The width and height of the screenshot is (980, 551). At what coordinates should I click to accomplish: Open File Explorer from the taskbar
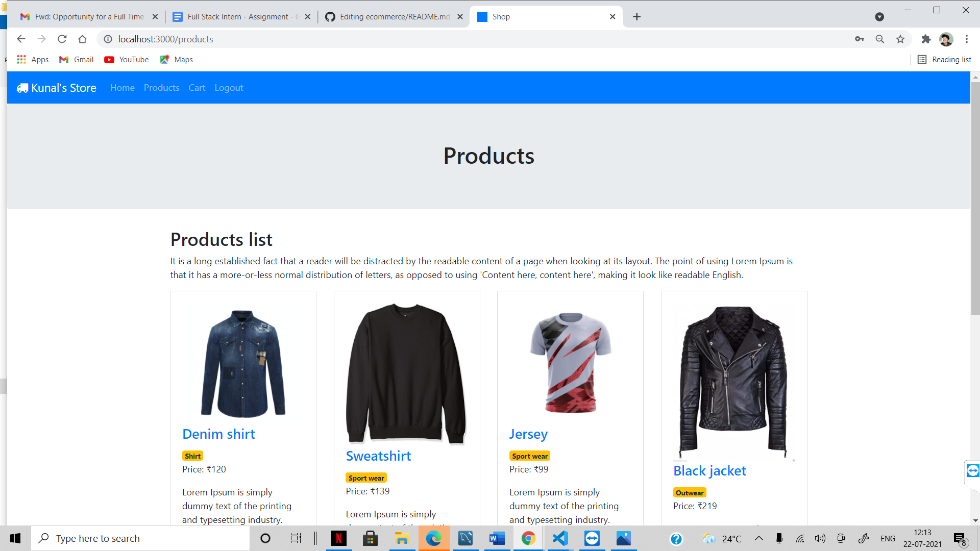[402, 538]
